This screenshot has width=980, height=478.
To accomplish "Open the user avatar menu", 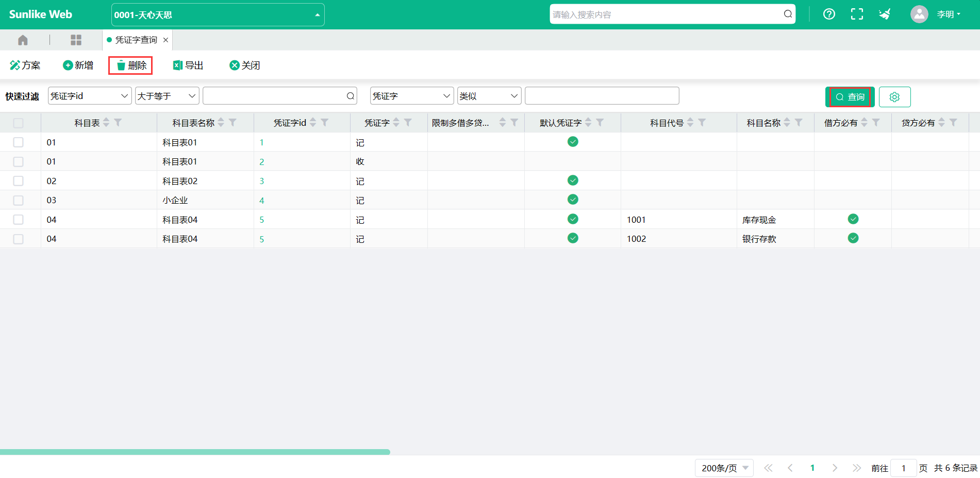I will [919, 14].
